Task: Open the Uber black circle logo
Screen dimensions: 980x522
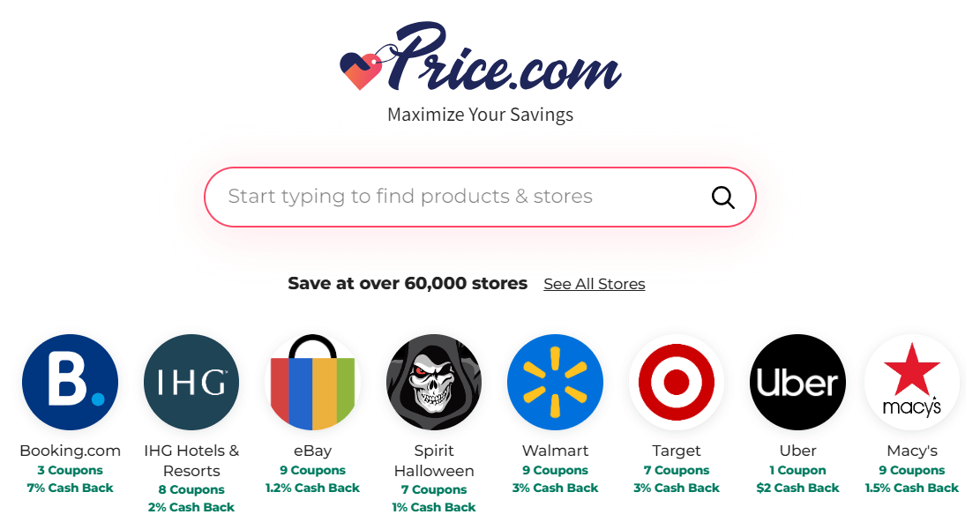Action: tap(797, 383)
